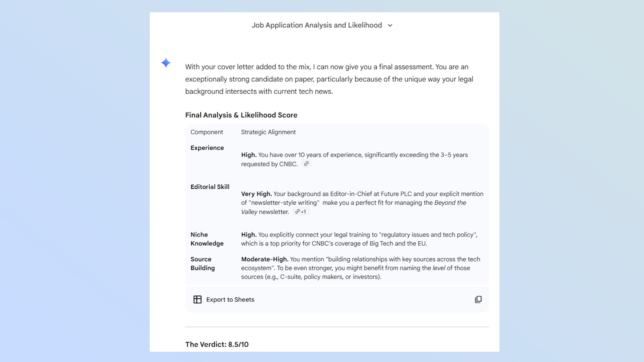Click the "Source Building" row label
644x362 pixels.
(203, 263)
